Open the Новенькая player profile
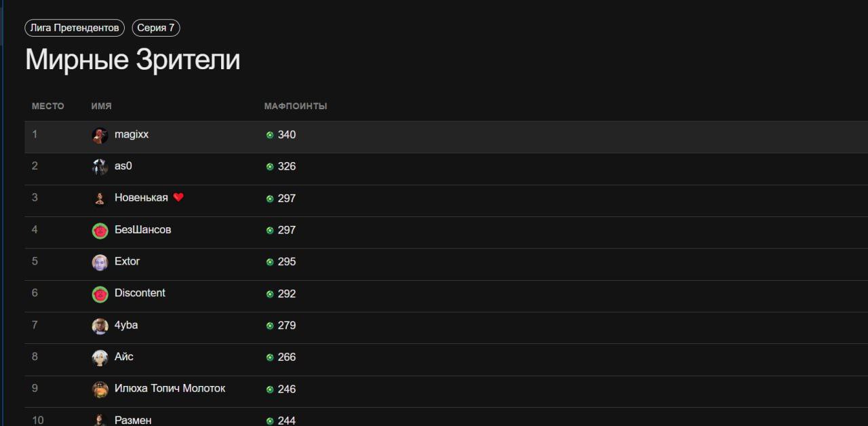The image size is (868, 426). coord(141,197)
